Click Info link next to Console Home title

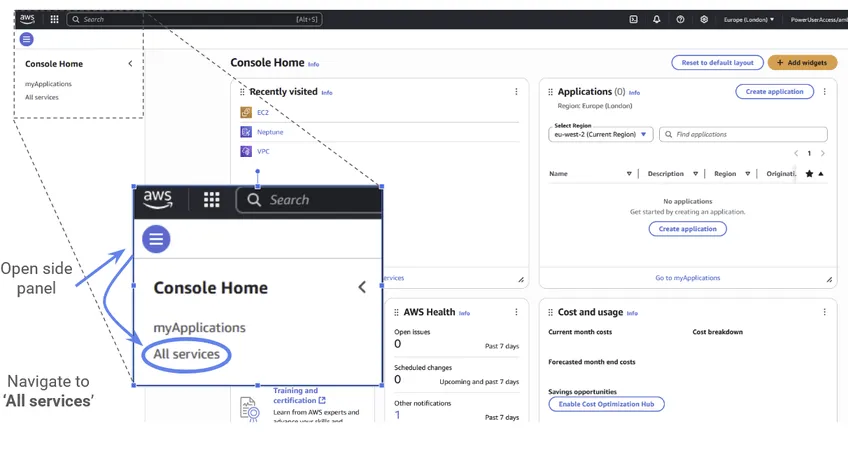point(314,64)
